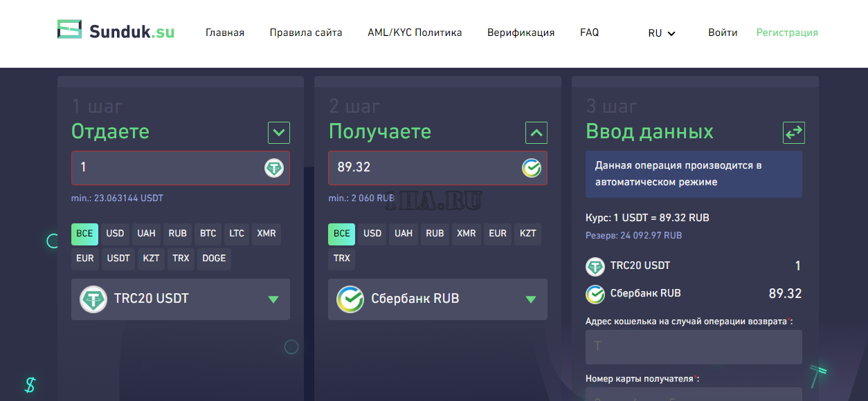Click the Сбербанк RUB icon in the summary

[x=595, y=294]
